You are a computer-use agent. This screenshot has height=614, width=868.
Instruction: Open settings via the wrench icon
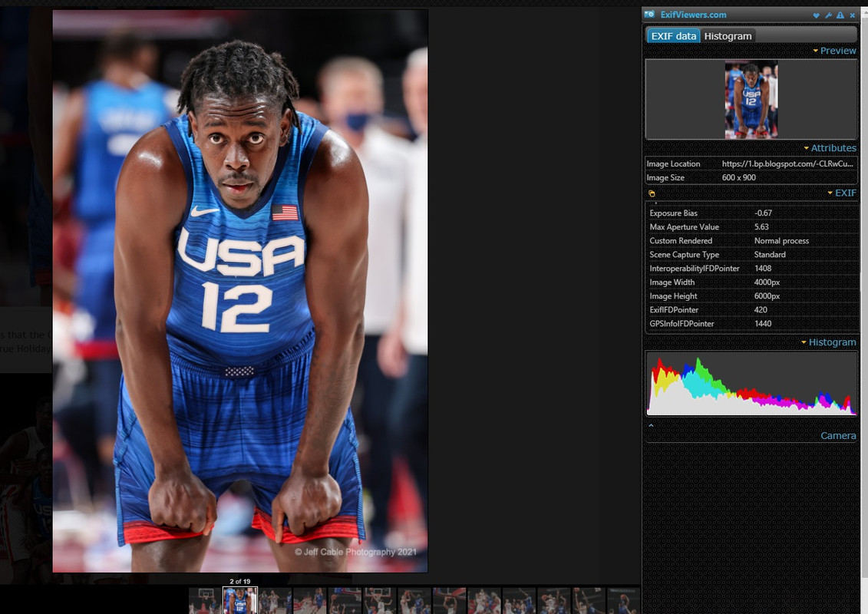828,15
